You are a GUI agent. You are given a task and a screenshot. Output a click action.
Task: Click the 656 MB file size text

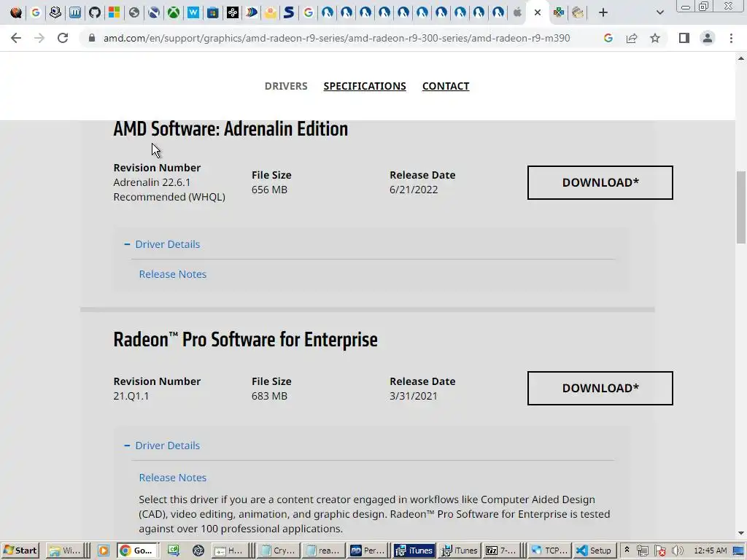pyautogui.click(x=270, y=190)
